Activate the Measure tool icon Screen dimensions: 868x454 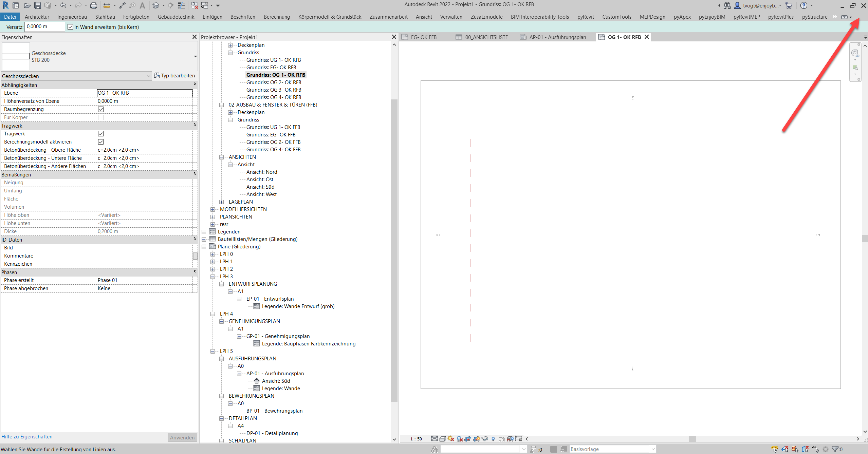[107, 5]
